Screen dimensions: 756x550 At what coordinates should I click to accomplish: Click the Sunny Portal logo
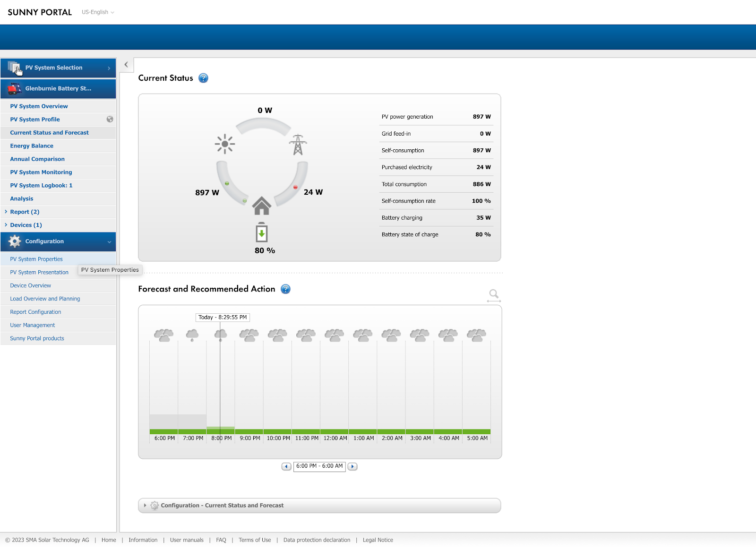pyautogui.click(x=40, y=12)
